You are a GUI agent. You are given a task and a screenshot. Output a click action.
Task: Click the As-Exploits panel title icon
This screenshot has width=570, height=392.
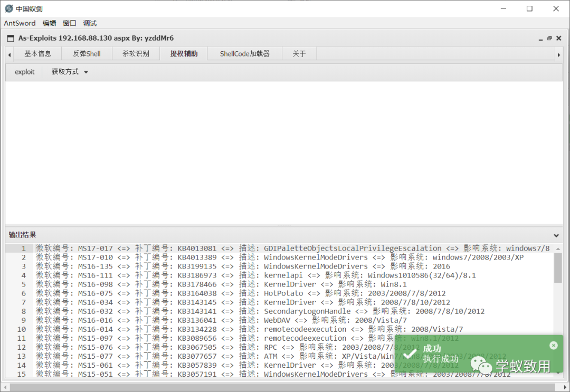(11, 38)
